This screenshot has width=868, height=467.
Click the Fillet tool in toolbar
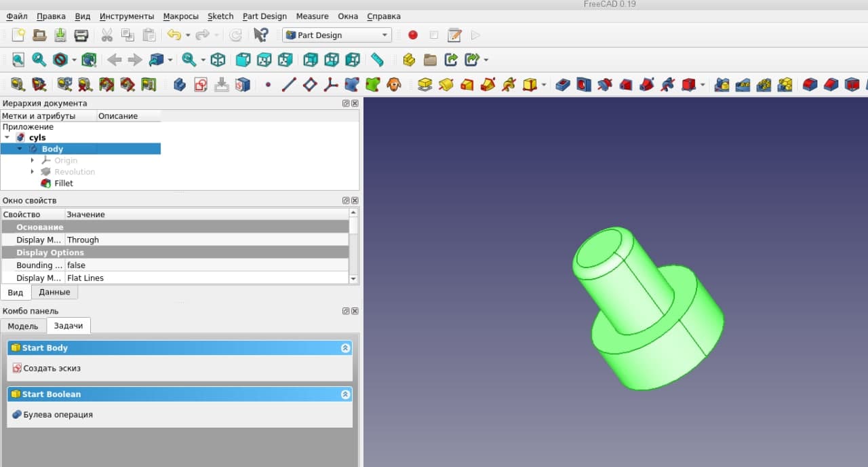(x=810, y=84)
